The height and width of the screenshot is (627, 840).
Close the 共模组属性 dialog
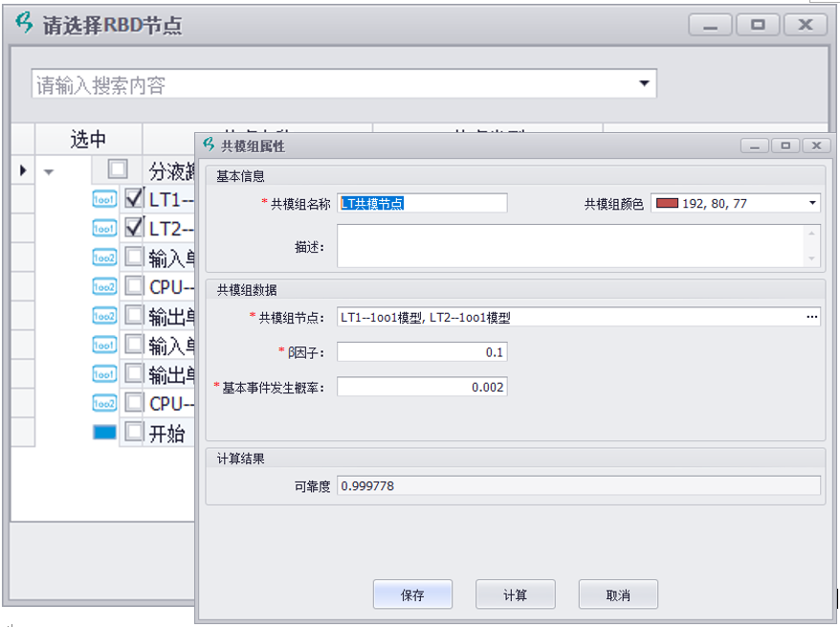coord(816,146)
